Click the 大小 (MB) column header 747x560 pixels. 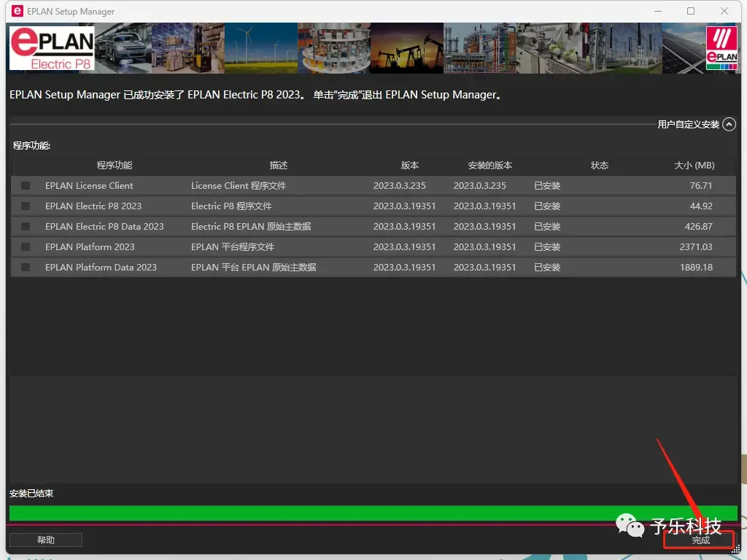coord(694,166)
